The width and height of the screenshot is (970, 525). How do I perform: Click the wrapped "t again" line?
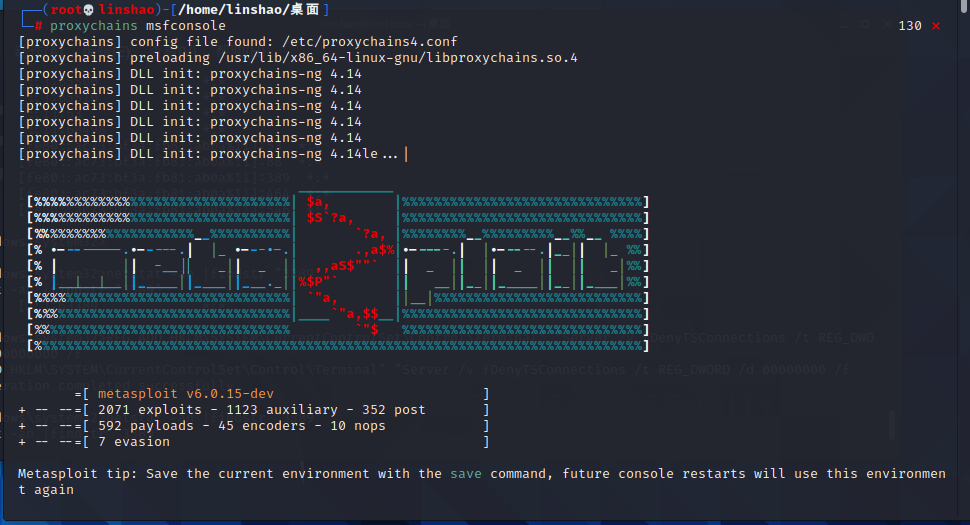click(46, 490)
